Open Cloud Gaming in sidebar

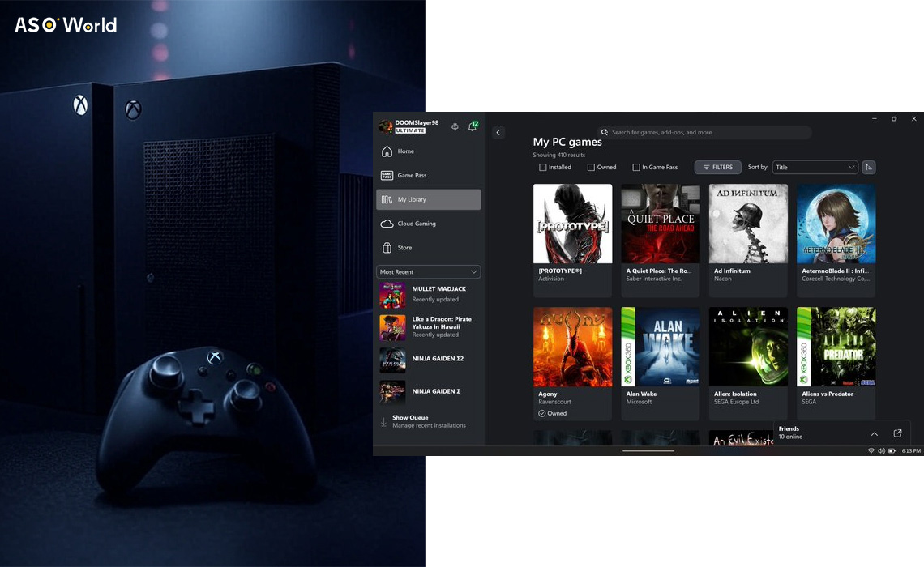click(429, 224)
